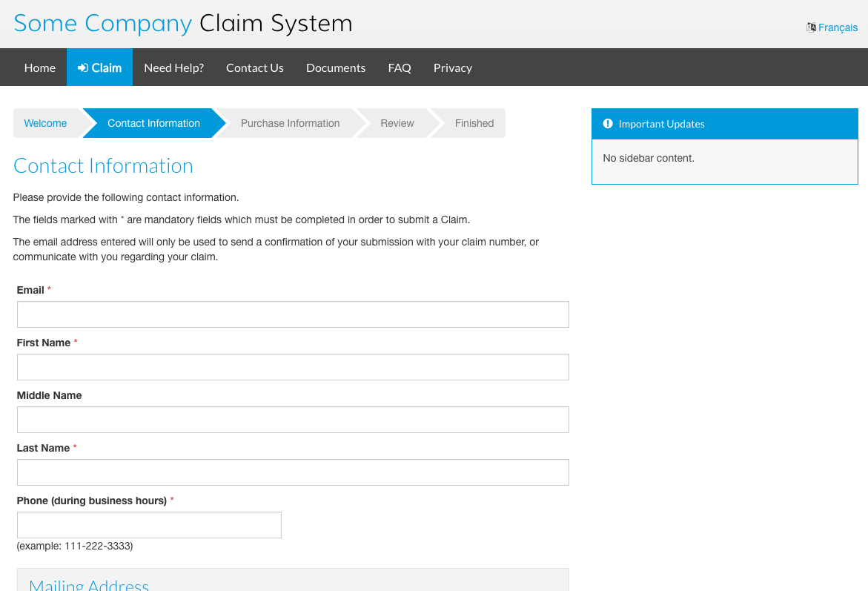This screenshot has height=591, width=868.
Task: Click the Finished step in the breadcrumb
Action: [474, 123]
